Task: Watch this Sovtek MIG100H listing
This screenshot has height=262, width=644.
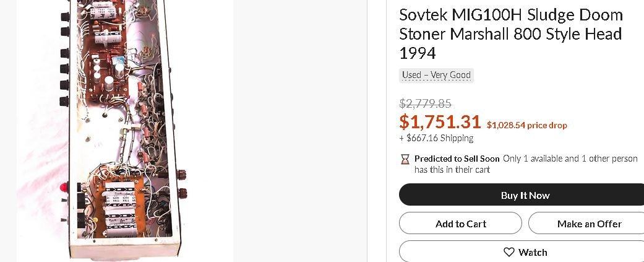Action: (525, 252)
